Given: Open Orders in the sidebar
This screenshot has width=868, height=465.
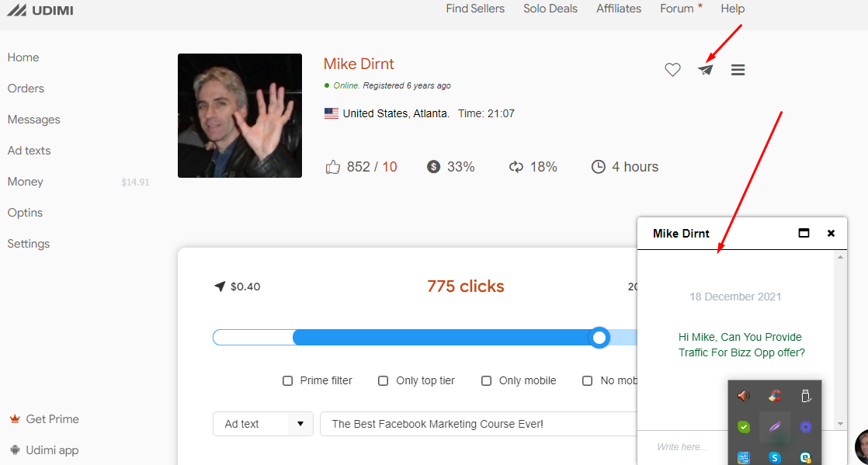Looking at the screenshot, I should pos(26,88).
